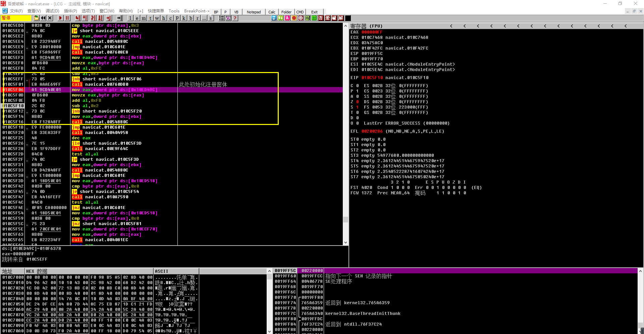Click the Exit shortcut button
Image resolution: width=644 pixels, height=334 pixels.
pyautogui.click(x=314, y=12)
